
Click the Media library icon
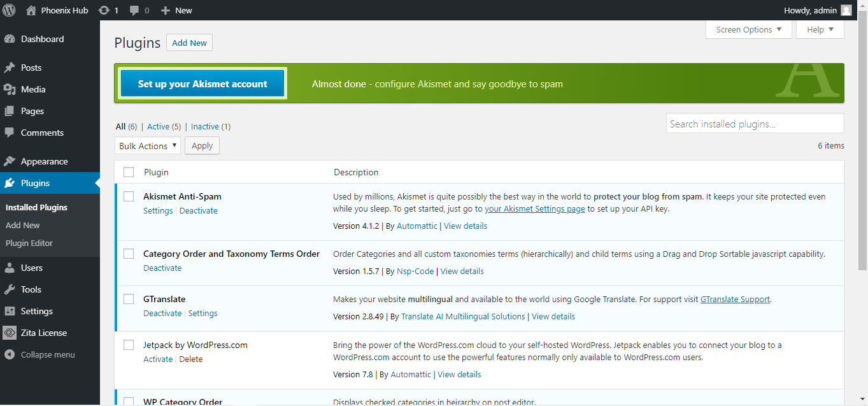[x=10, y=89]
